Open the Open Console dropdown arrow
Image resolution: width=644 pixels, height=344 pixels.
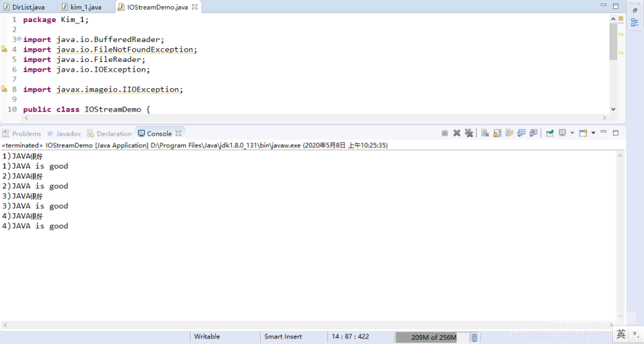coord(593,133)
